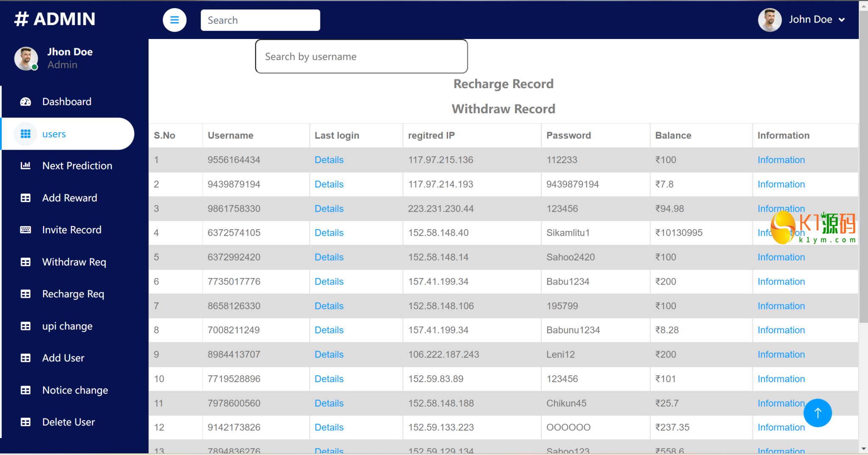This screenshot has height=455, width=868.
Task: Select Notice change in sidebar
Action: [x=75, y=390]
